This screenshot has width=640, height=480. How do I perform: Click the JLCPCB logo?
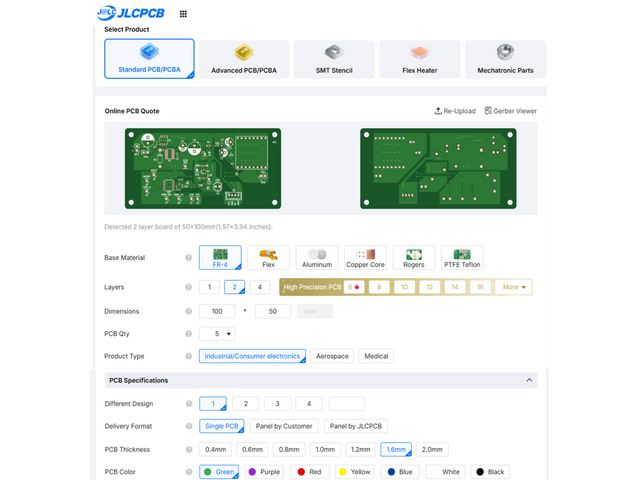pos(131,13)
